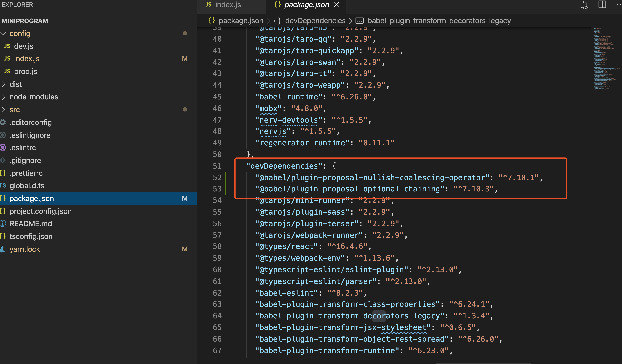Click the README.md info icon
Viewport: 622px width, 364px height.
click(3, 224)
